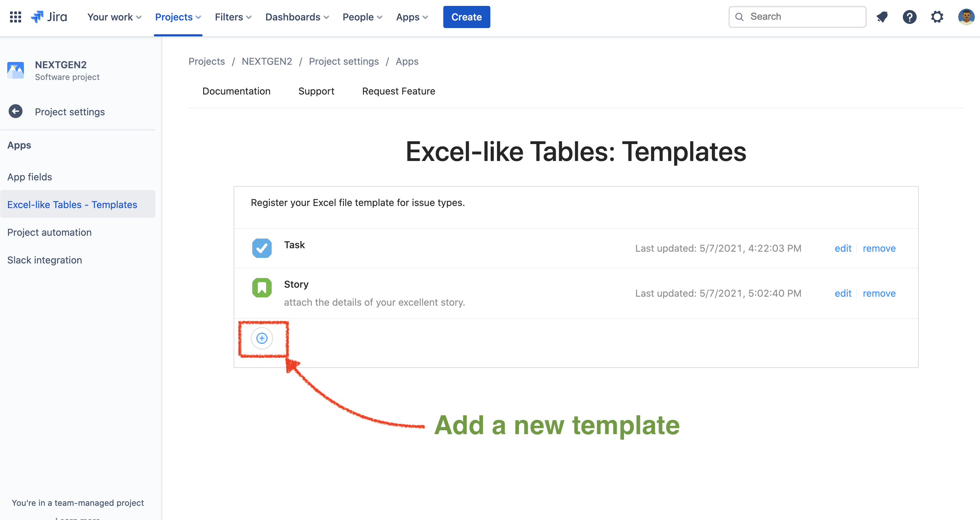Click into the Search field

(803, 17)
